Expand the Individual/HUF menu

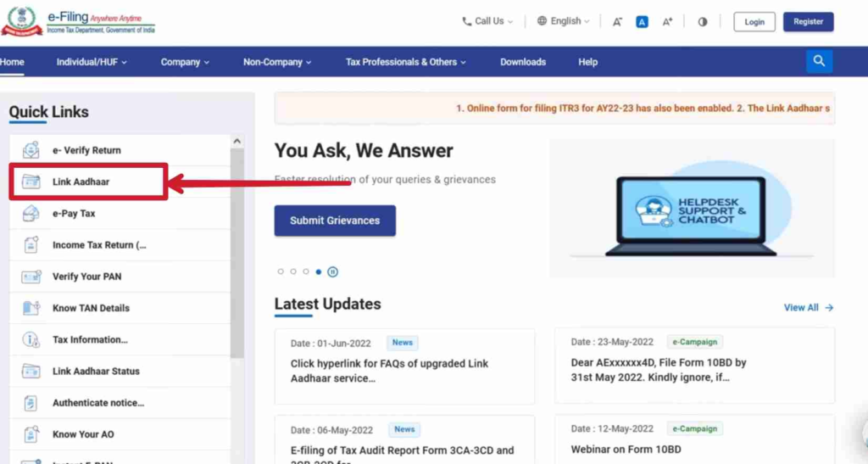click(92, 62)
